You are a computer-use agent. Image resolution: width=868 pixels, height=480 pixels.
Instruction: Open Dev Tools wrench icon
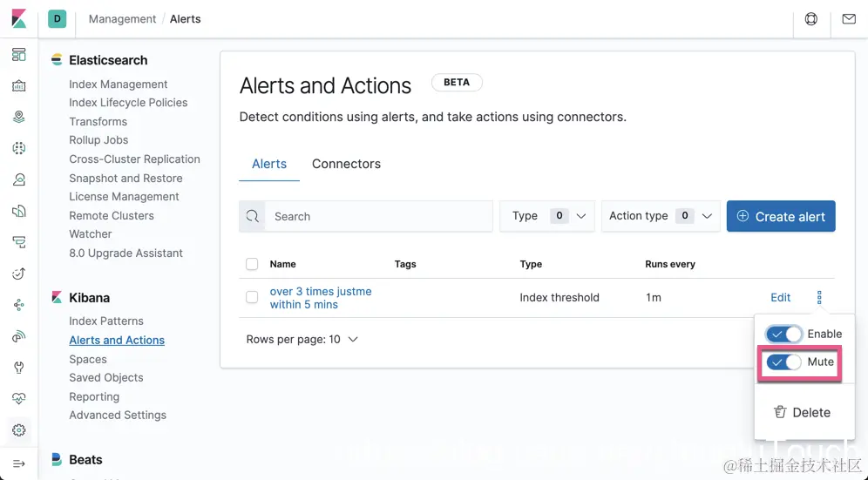point(19,367)
